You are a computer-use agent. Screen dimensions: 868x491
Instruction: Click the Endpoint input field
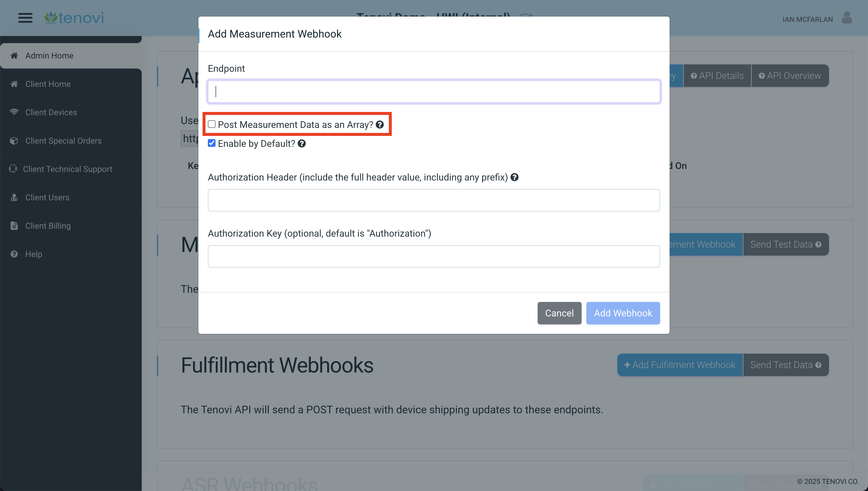tap(434, 91)
